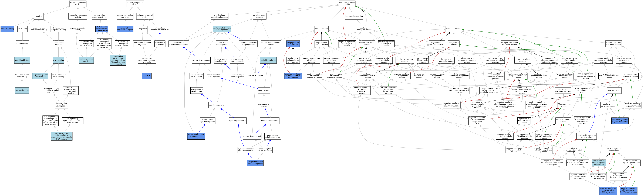Image resolution: width=644 pixels, height=196 pixels.
Task: Select positive regulation of gene expression node
Action: pos(620,121)
